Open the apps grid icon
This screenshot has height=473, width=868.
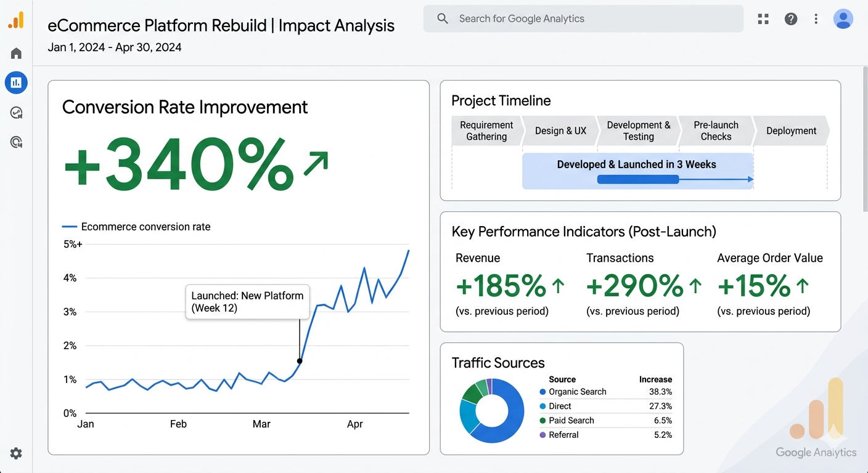pyautogui.click(x=763, y=19)
